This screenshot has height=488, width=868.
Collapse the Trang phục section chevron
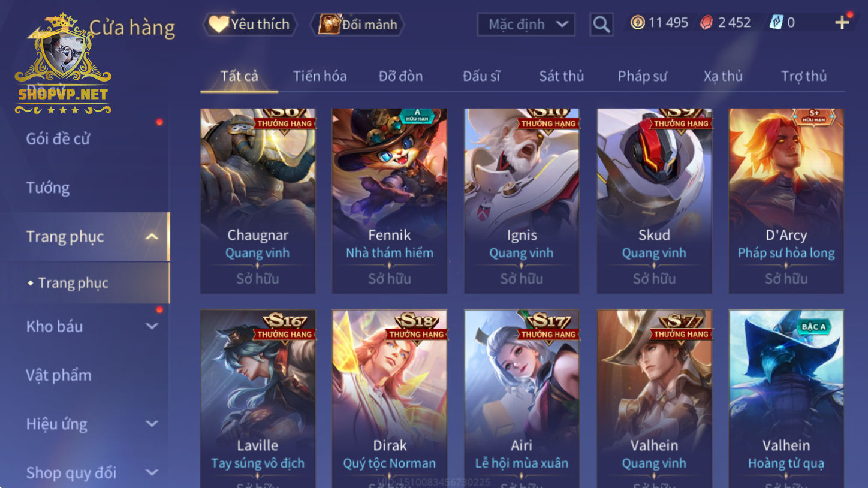tap(152, 236)
